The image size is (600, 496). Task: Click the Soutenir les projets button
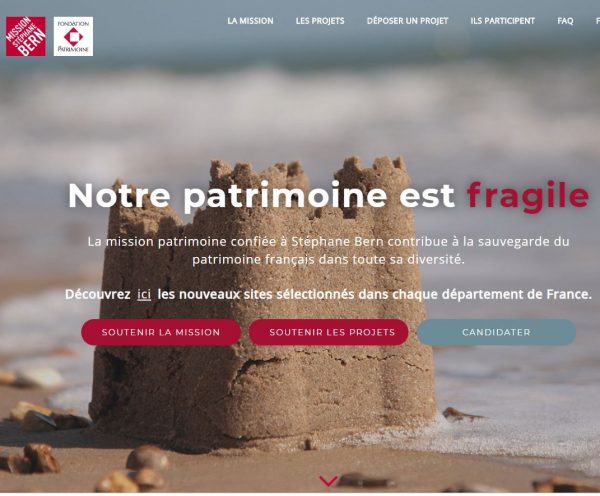point(329,332)
